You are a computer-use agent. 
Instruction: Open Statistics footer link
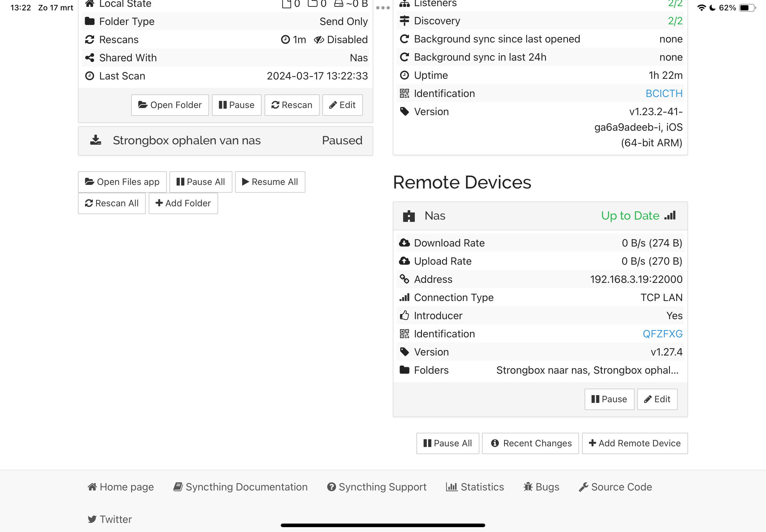tap(475, 487)
